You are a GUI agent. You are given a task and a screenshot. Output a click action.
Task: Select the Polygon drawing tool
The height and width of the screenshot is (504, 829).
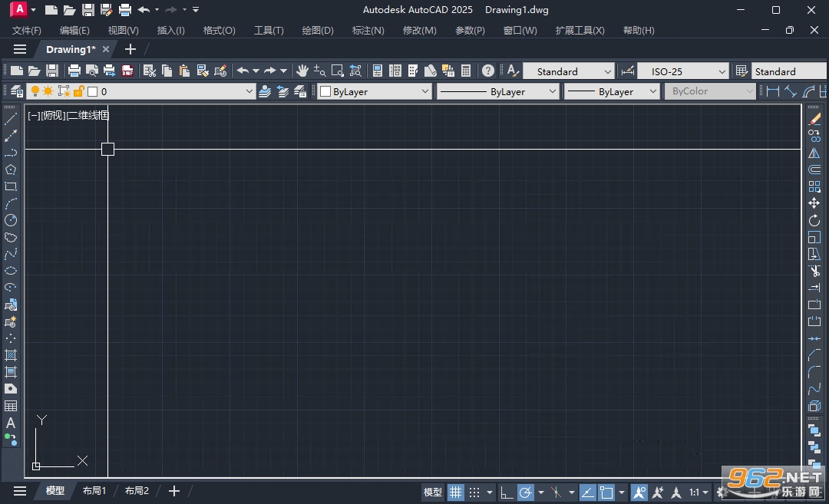11,170
